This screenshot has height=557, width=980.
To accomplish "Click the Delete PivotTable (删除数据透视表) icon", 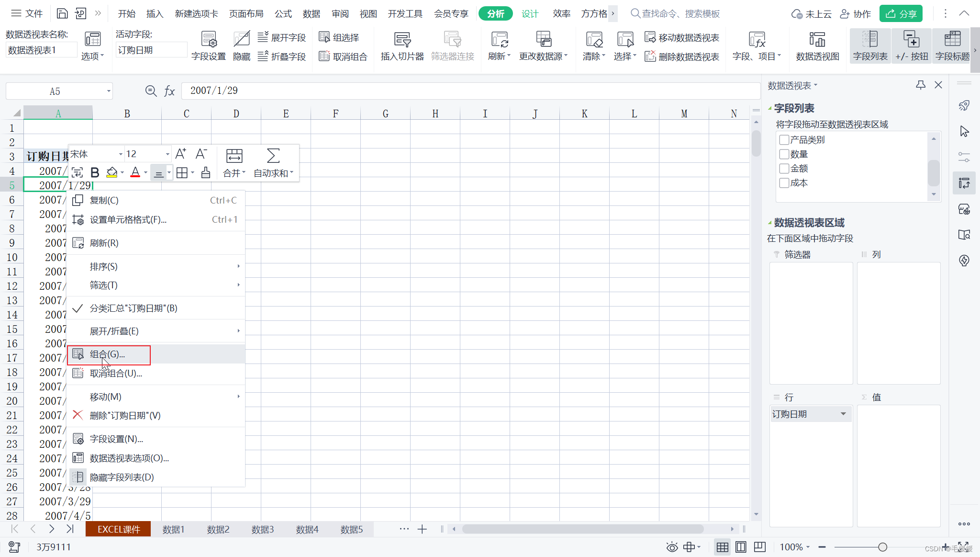I will [650, 57].
